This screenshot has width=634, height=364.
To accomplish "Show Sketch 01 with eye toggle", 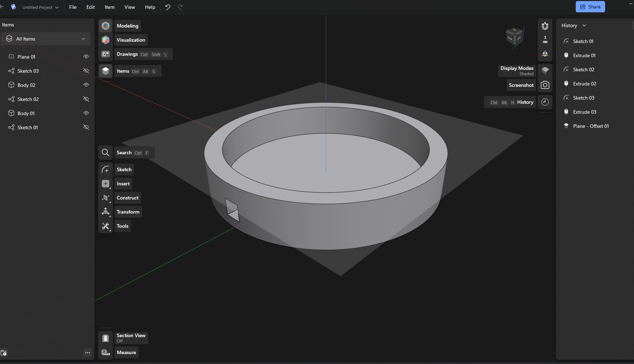I will (x=86, y=127).
